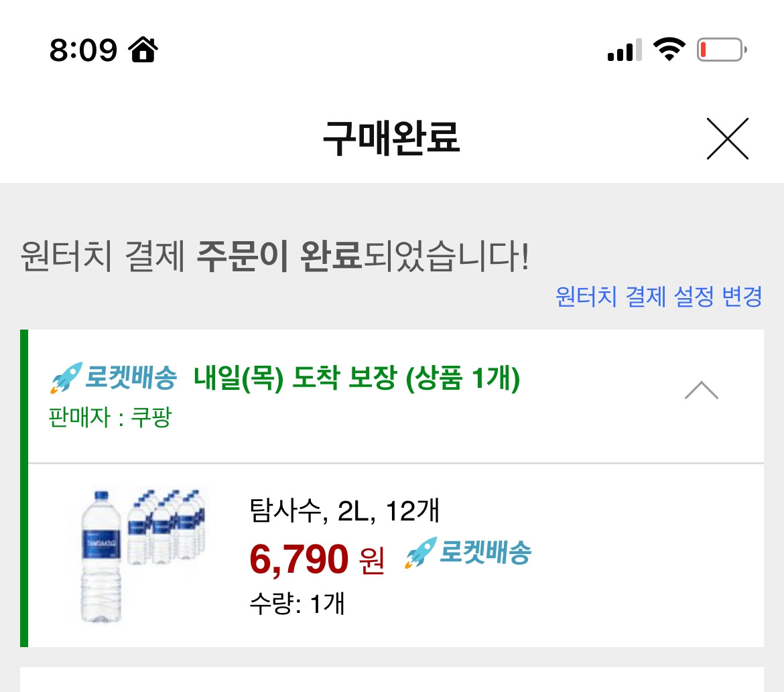Tap the 로켓배송 badge next to the price

pyautogui.click(x=468, y=553)
